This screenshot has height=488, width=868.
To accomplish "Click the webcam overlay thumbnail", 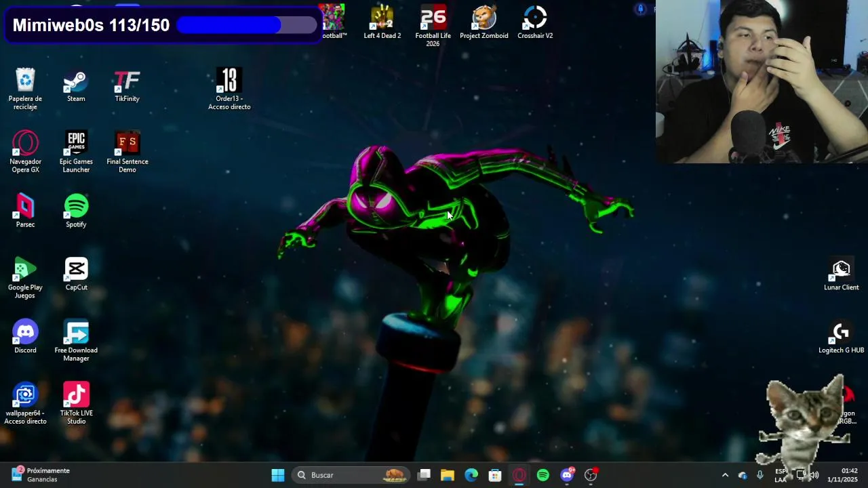I will (x=762, y=81).
